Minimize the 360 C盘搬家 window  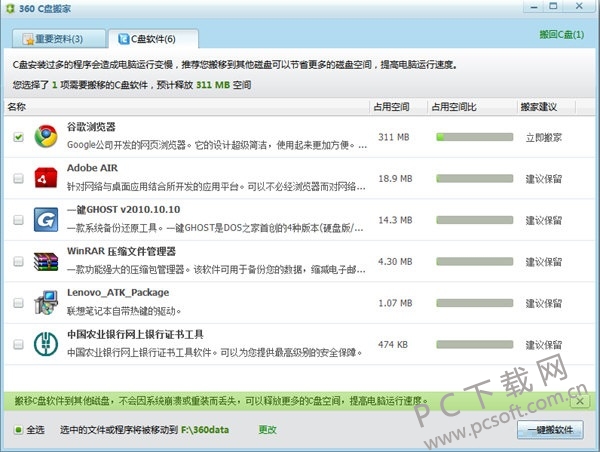pos(534,7)
